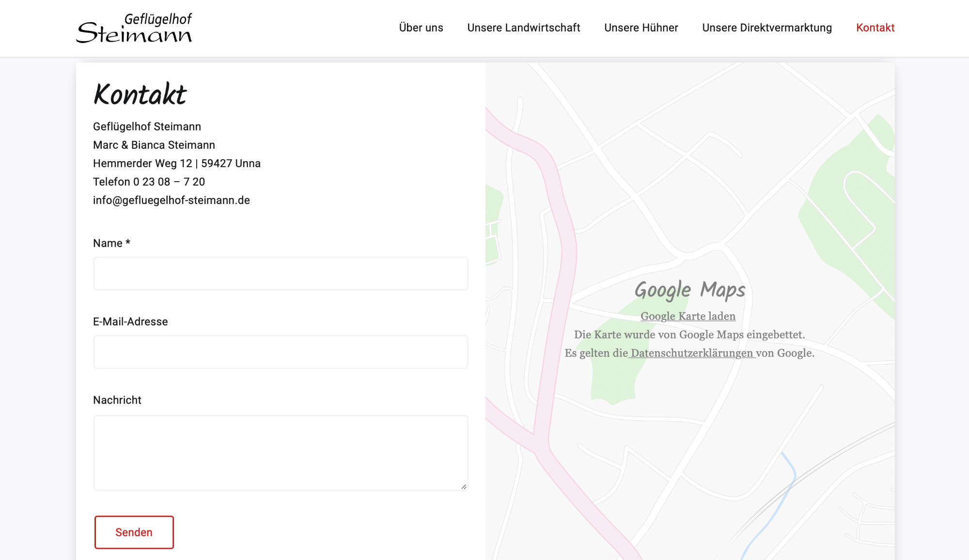
Task: Click the Kontakt page heading
Action: pyautogui.click(x=140, y=95)
